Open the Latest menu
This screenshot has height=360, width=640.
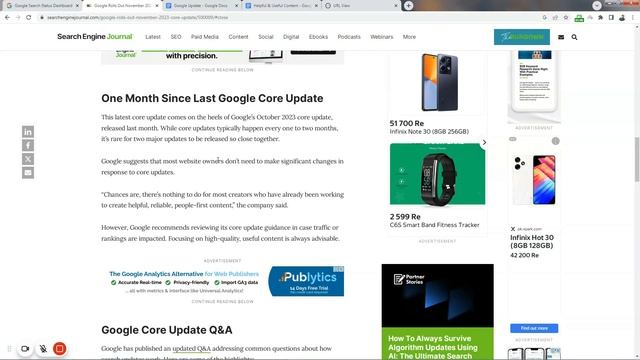pyautogui.click(x=153, y=37)
